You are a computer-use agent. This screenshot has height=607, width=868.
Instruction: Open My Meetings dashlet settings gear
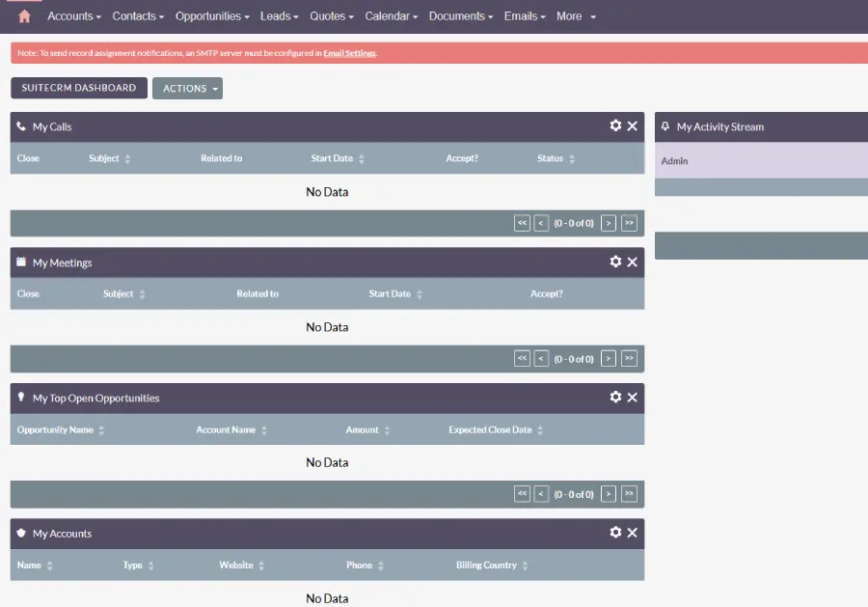615,262
